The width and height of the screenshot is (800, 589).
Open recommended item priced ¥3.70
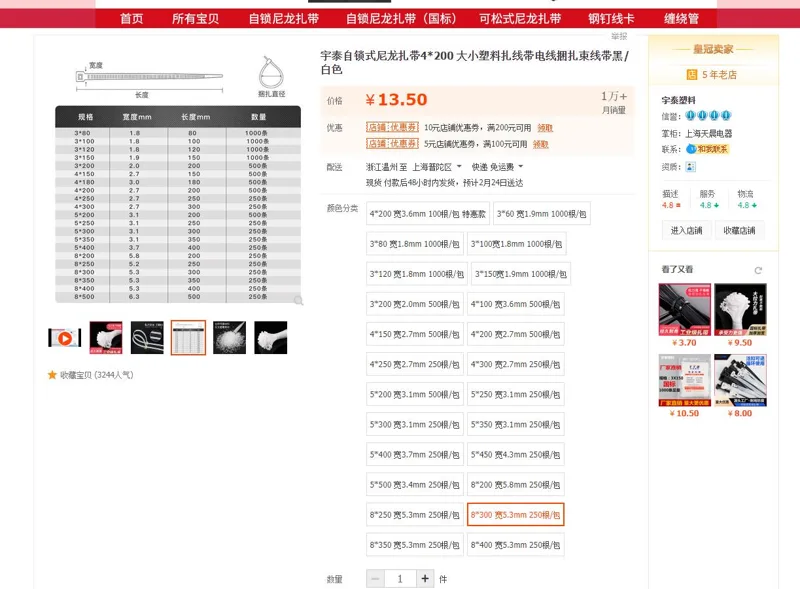tap(685, 310)
